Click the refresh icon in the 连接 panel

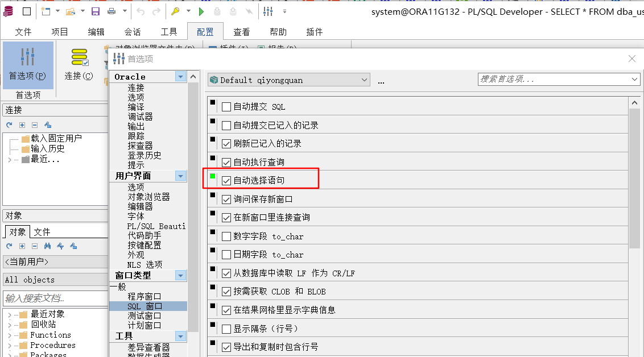(9, 124)
